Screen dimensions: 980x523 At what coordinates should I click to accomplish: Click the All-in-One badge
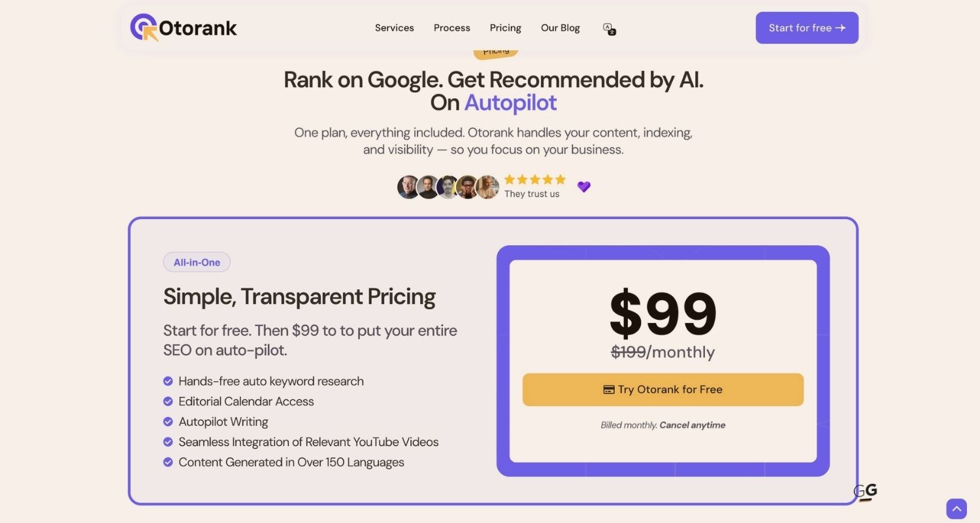click(197, 262)
